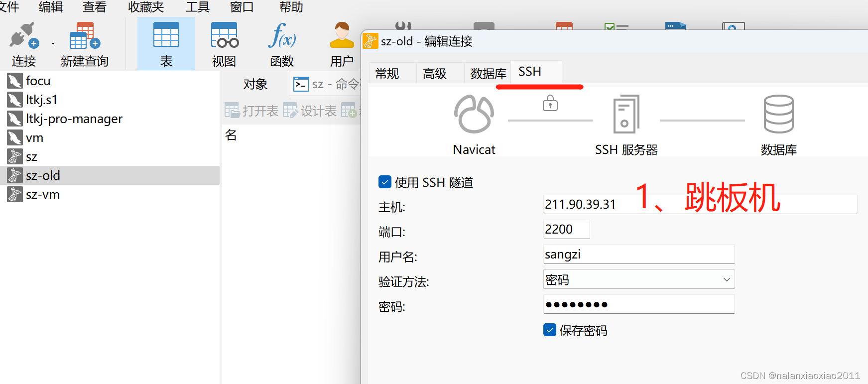Screen dimensions: 868x384
Task: Click the sz-vm connection's database icon
Action: (x=15, y=194)
